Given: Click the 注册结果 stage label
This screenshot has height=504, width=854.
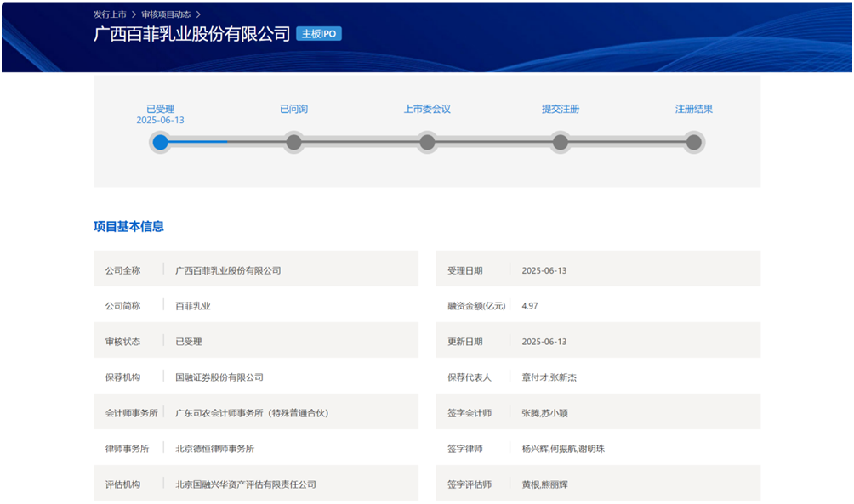Looking at the screenshot, I should click(694, 109).
